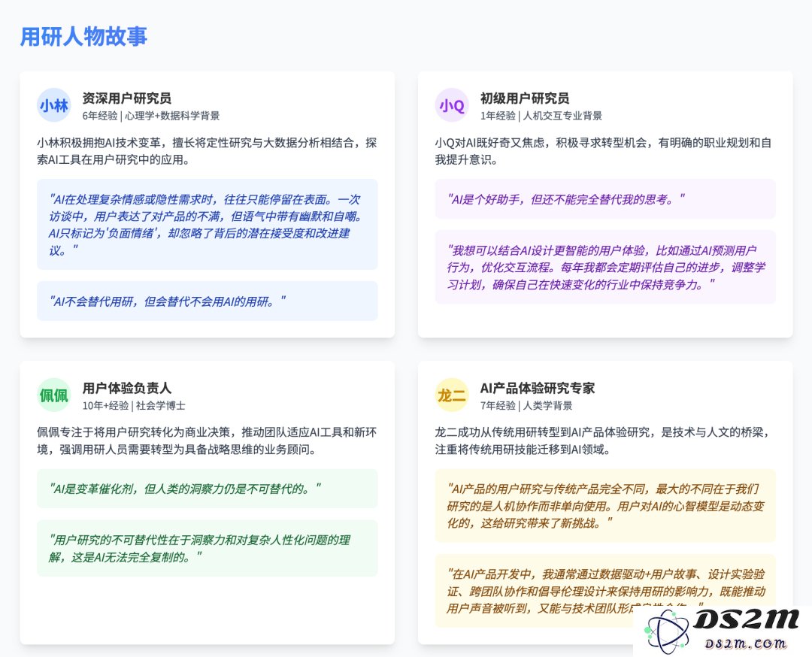The image size is (812, 657).
Task: Select the title 资深用户研究员
Action: 127,98
